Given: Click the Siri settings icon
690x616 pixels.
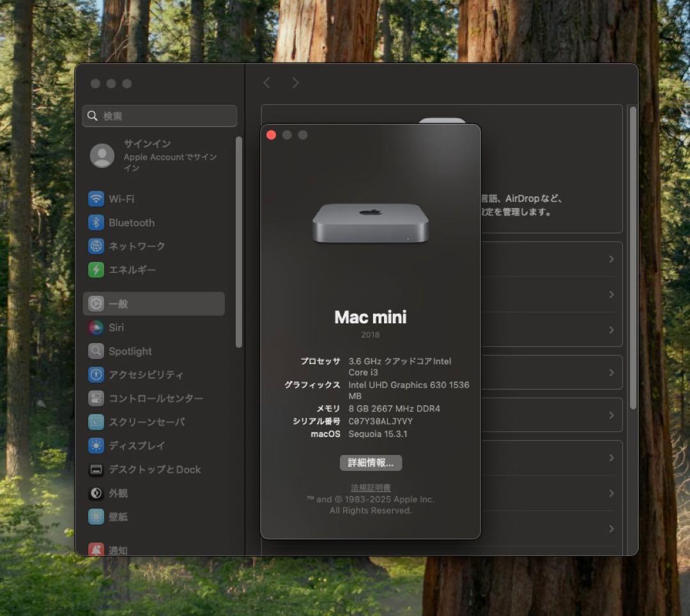Looking at the screenshot, I should [x=96, y=327].
